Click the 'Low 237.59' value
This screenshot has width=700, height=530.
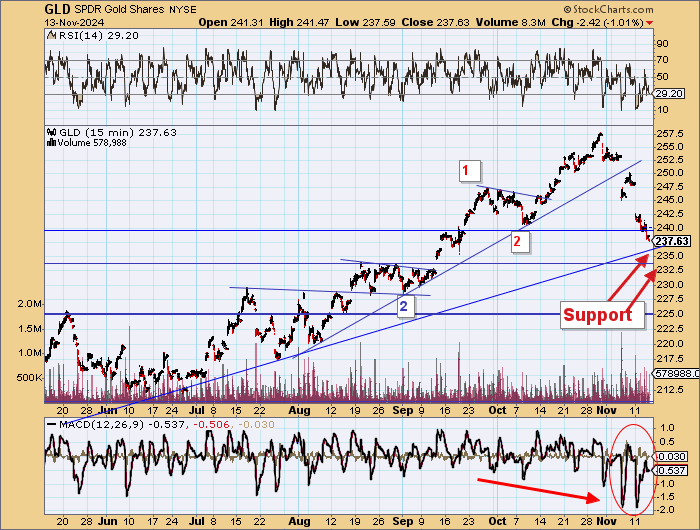point(365,22)
